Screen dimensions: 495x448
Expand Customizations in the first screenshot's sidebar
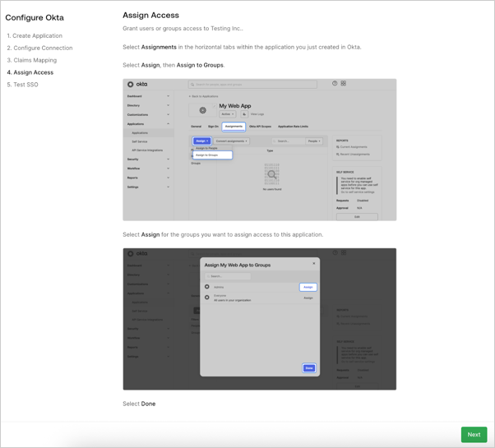148,114
